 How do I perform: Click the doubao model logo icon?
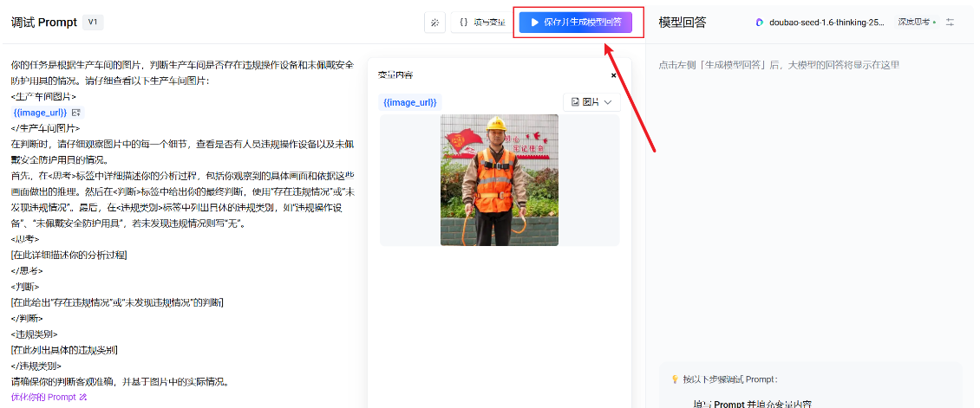pyautogui.click(x=760, y=23)
